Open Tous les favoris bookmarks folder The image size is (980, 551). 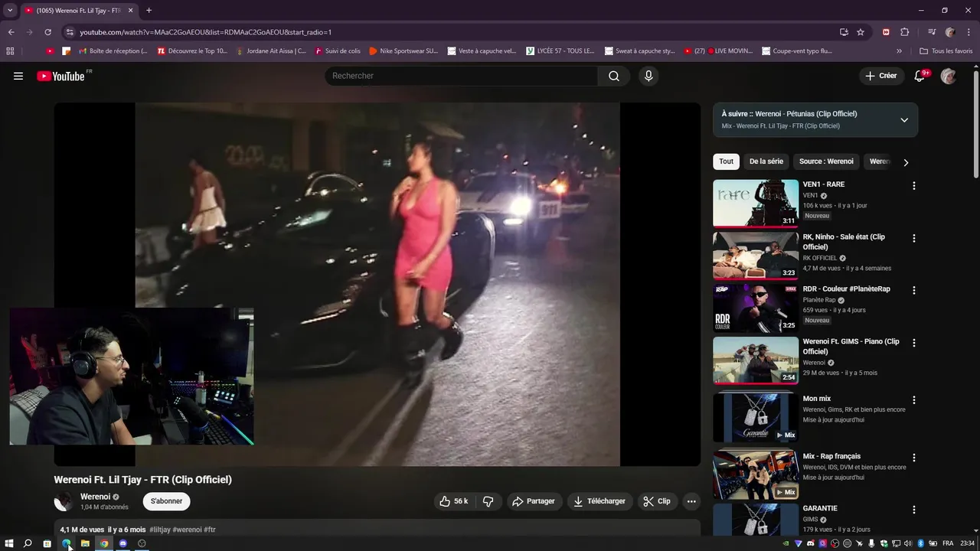(x=946, y=51)
